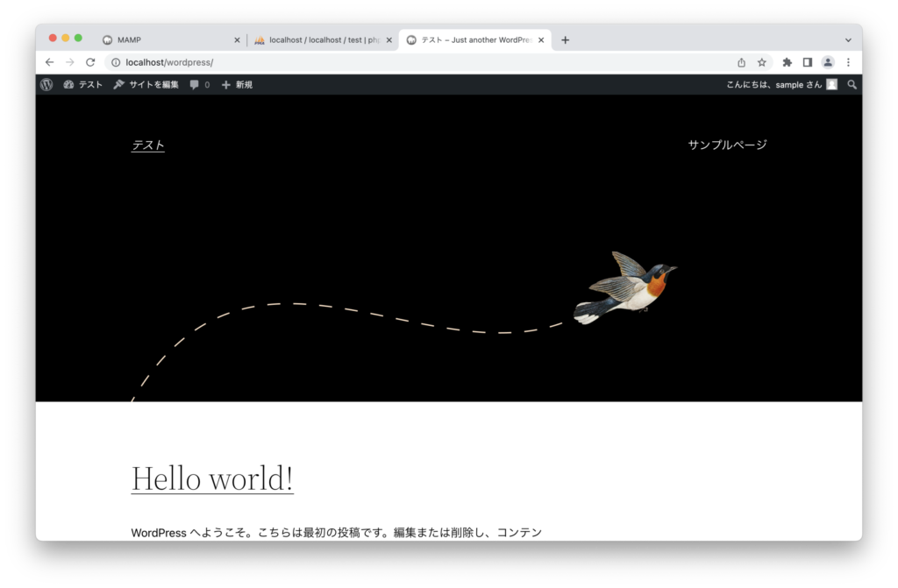Open the Chrome extensions puzzle icon

pos(787,62)
